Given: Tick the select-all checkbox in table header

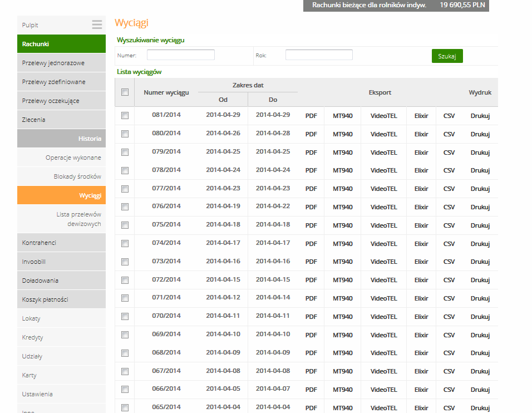Looking at the screenshot, I should pyautogui.click(x=125, y=92).
